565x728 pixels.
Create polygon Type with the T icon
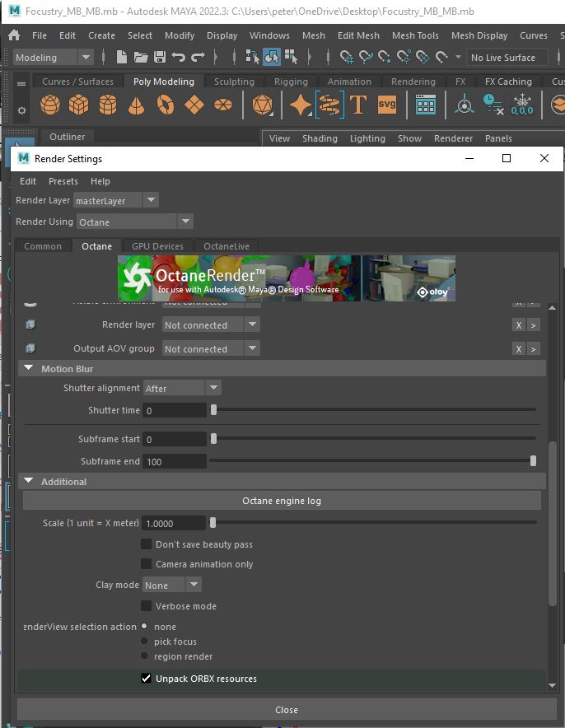pyautogui.click(x=358, y=105)
